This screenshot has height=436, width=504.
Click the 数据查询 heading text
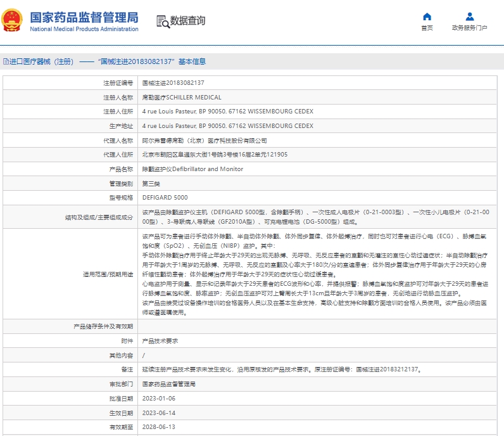click(187, 20)
